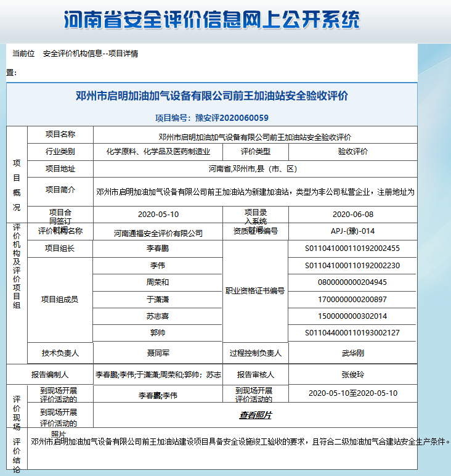451x476 pixels.
Task: Select team member 李伟
Action: 158,266
